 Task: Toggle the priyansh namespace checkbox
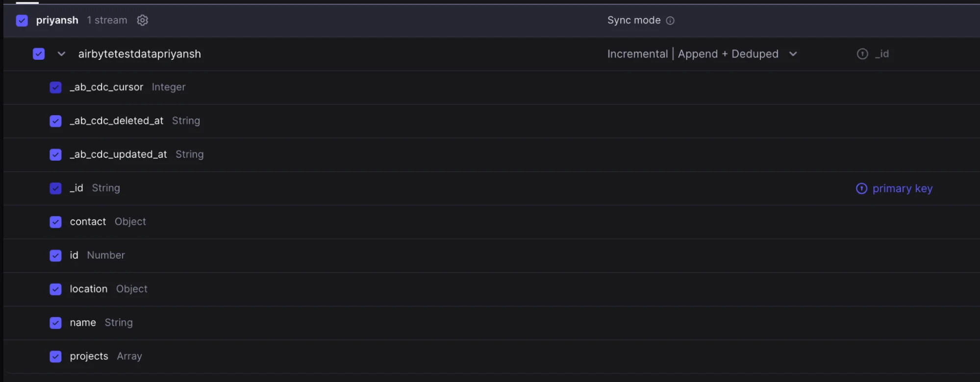22,21
